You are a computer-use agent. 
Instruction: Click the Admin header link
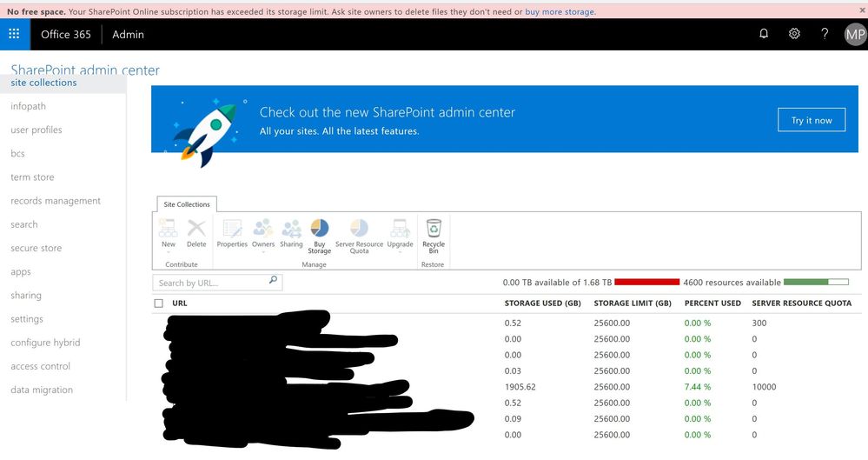(128, 35)
